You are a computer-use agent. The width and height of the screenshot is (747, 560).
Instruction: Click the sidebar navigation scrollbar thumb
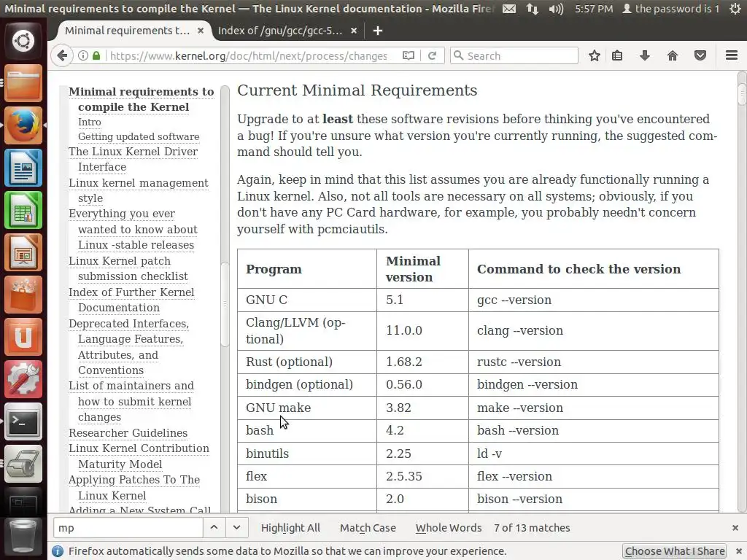[x=225, y=305]
